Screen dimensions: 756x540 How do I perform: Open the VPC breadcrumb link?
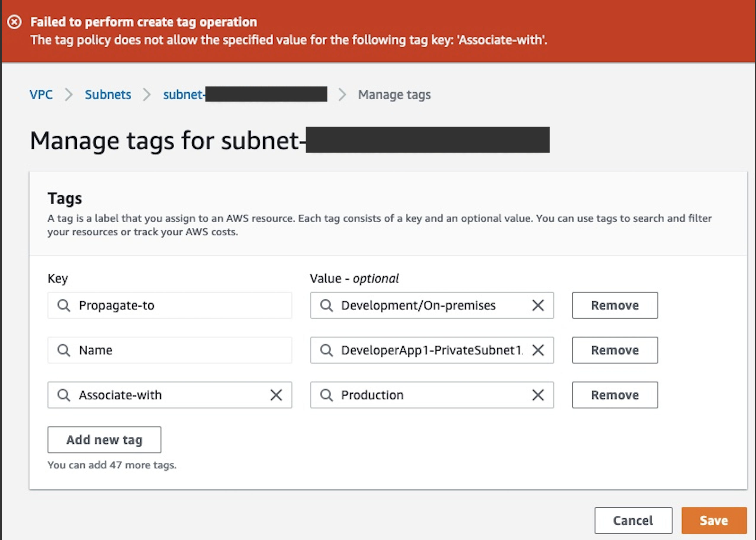pos(41,94)
